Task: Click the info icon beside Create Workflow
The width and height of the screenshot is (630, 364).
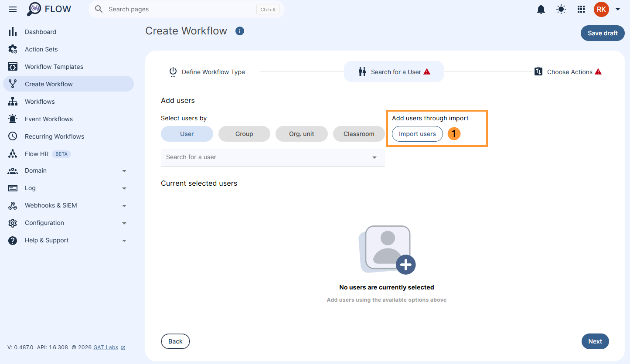Action: coord(240,31)
